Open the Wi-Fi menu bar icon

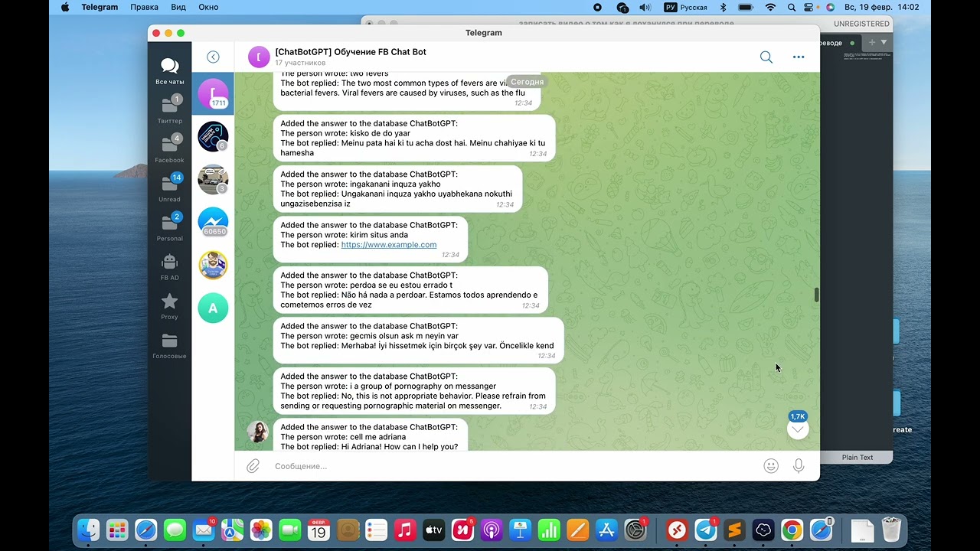click(x=770, y=7)
